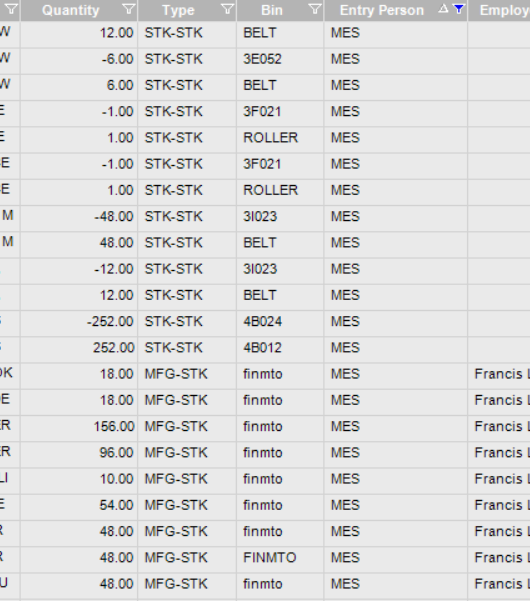Select the 4B024 bin cell

(x=280, y=321)
